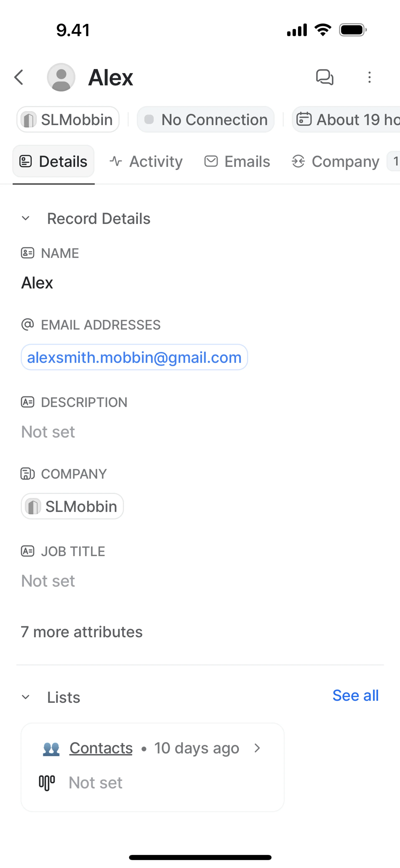Switch to the Emails tab
The image size is (400, 868).
click(237, 161)
